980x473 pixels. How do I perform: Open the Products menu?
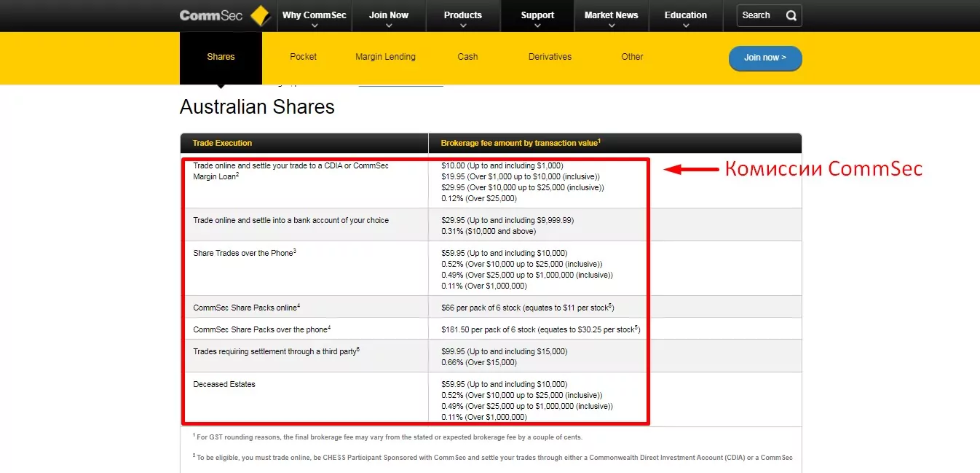click(463, 16)
